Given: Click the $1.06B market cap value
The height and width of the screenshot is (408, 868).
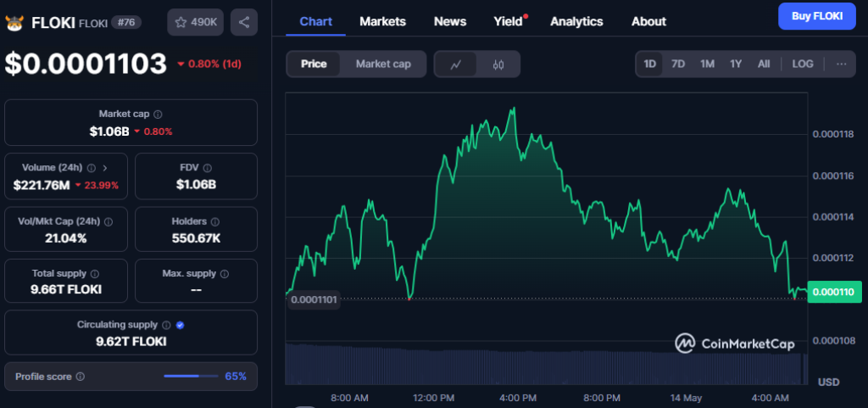Looking at the screenshot, I should 109,131.
